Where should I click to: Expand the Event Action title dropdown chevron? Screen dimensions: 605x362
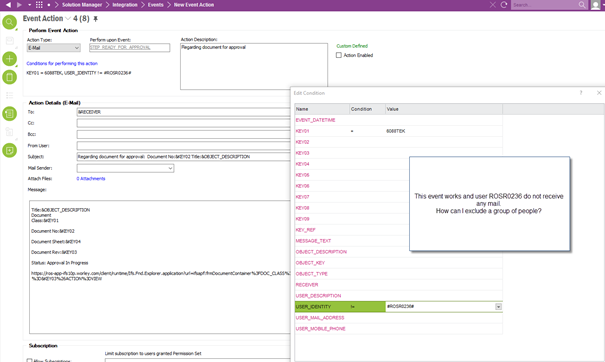[x=68, y=19]
